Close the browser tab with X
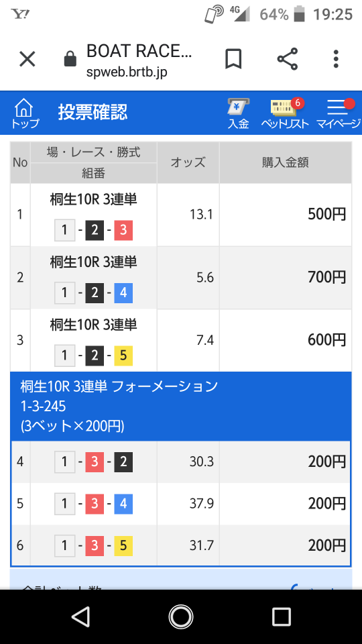 (27, 60)
